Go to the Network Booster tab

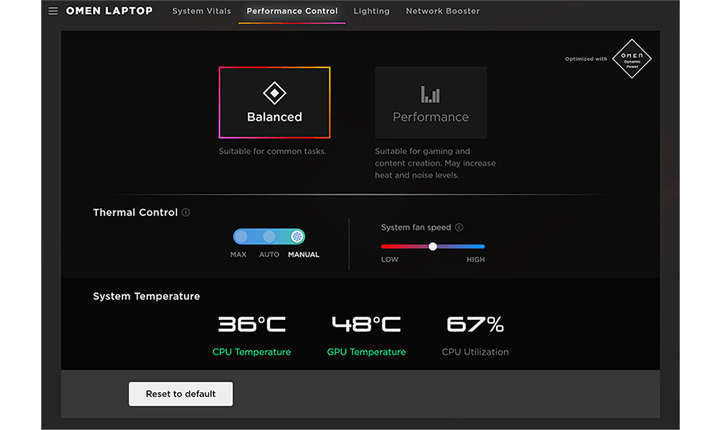(442, 11)
